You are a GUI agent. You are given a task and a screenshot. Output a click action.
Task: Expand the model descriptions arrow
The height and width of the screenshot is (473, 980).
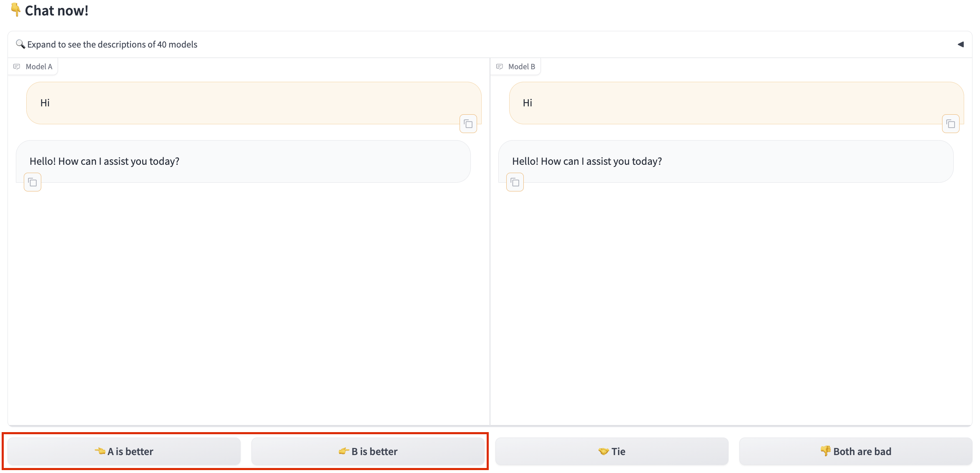(x=960, y=44)
